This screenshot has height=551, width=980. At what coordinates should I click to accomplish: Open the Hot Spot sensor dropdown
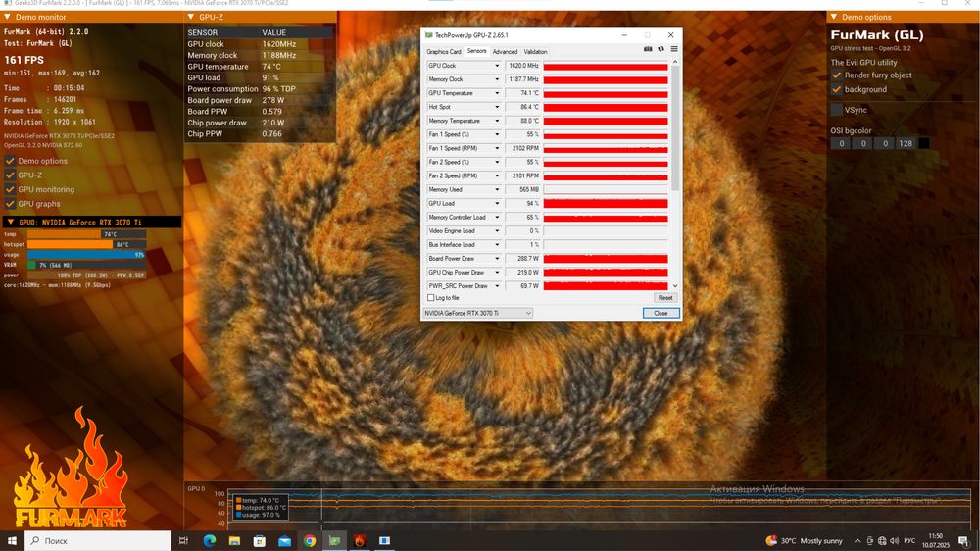pos(497,107)
